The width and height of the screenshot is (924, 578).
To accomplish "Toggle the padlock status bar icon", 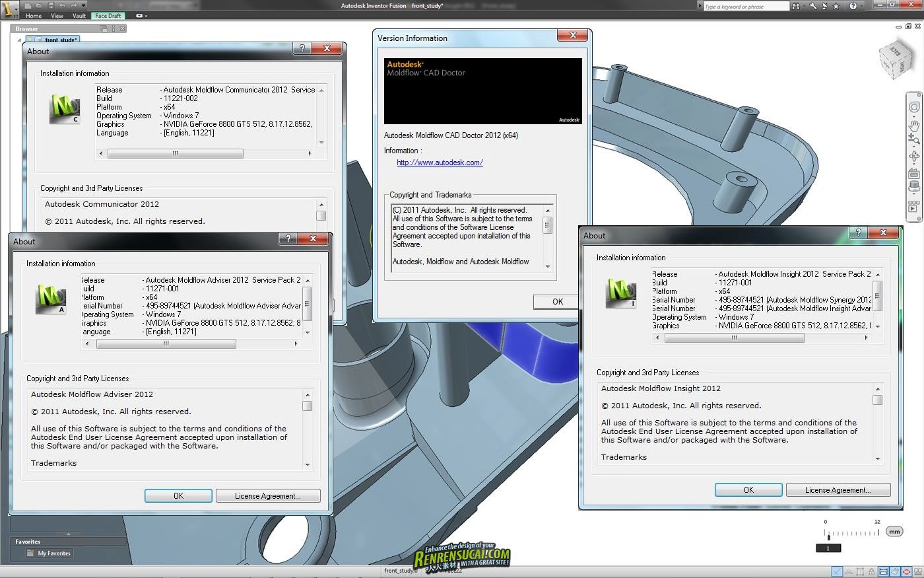I will pyautogui.click(x=872, y=571).
